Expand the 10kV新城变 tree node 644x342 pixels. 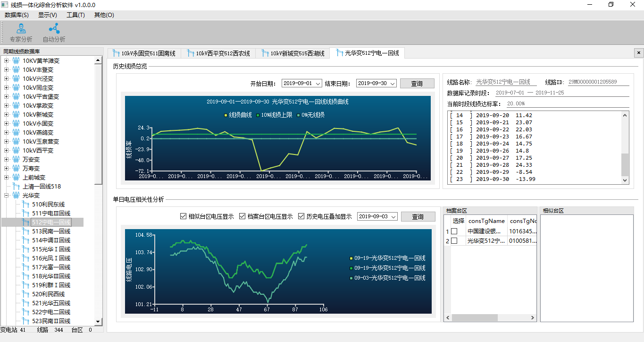point(6,114)
